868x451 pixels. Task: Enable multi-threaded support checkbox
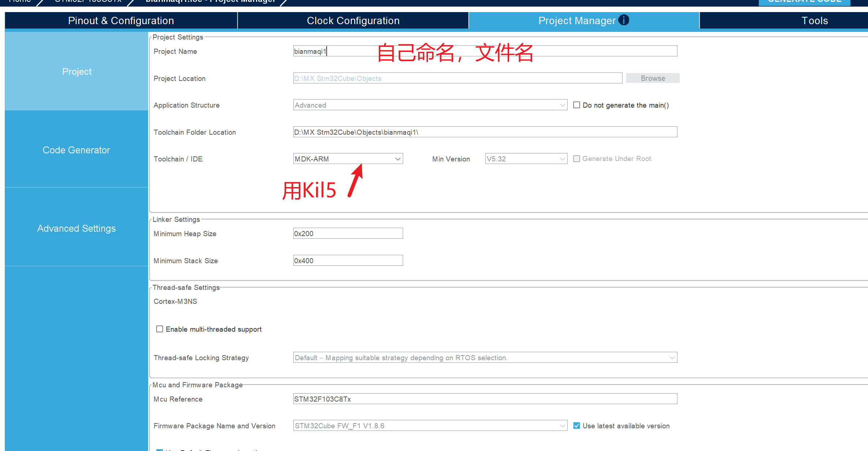(159, 329)
